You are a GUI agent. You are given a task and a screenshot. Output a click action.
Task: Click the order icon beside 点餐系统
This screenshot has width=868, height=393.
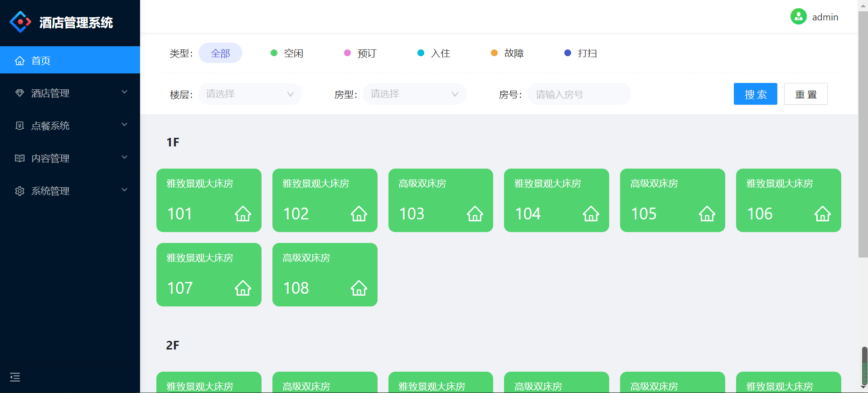tap(19, 126)
